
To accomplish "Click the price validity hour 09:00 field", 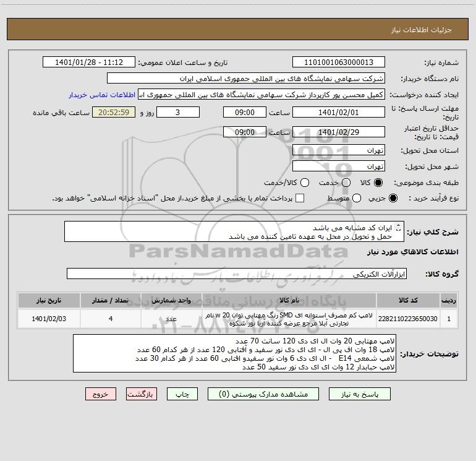I will coord(245,132).
